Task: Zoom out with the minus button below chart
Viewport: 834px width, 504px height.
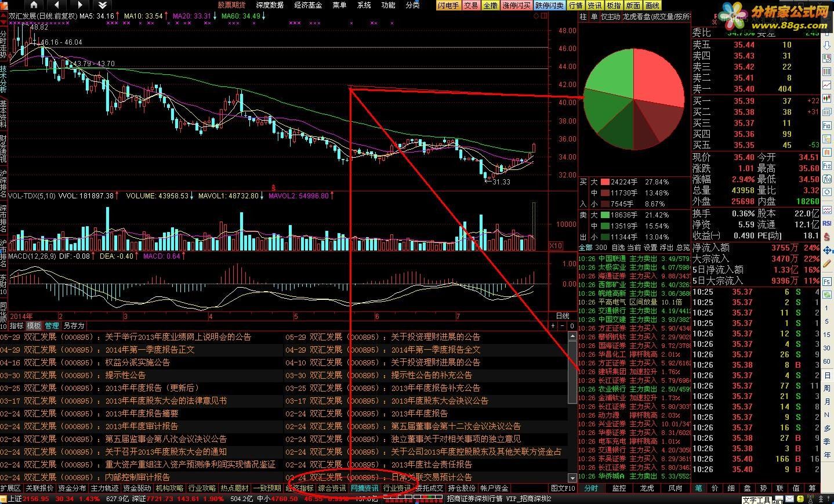Action: pyautogui.click(x=562, y=326)
